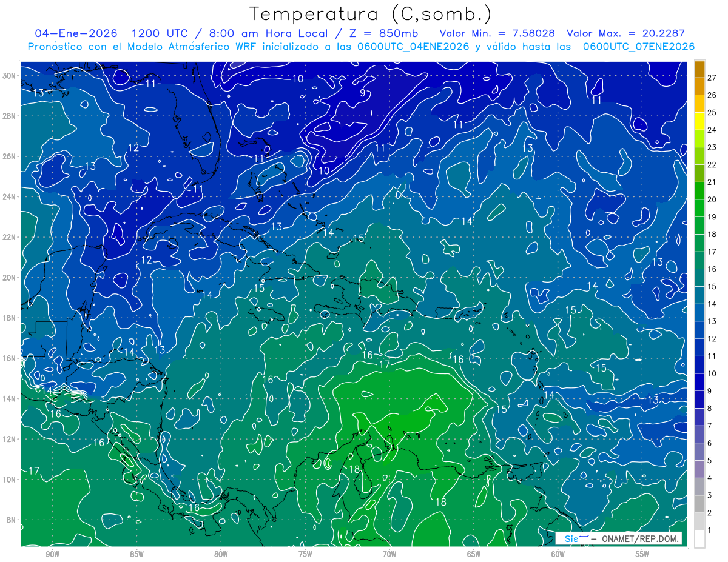Click the 70W longitude axis label

(389, 554)
